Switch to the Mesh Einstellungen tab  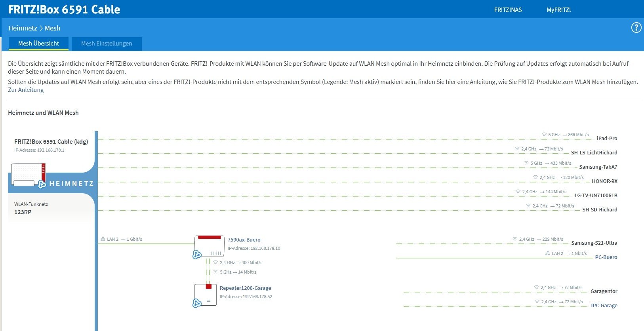pyautogui.click(x=107, y=44)
